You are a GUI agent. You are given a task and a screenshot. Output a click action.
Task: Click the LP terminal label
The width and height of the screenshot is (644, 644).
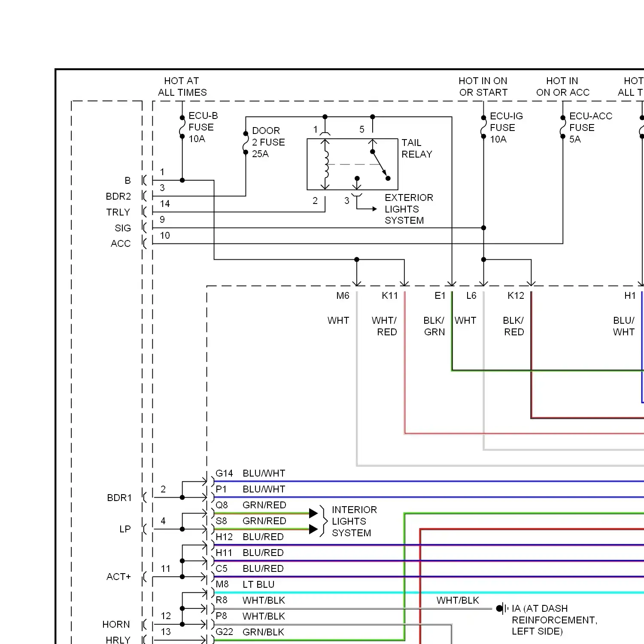click(125, 529)
